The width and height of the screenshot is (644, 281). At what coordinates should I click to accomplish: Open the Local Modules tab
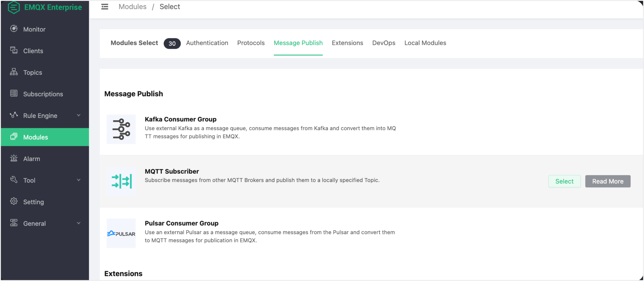coord(425,43)
